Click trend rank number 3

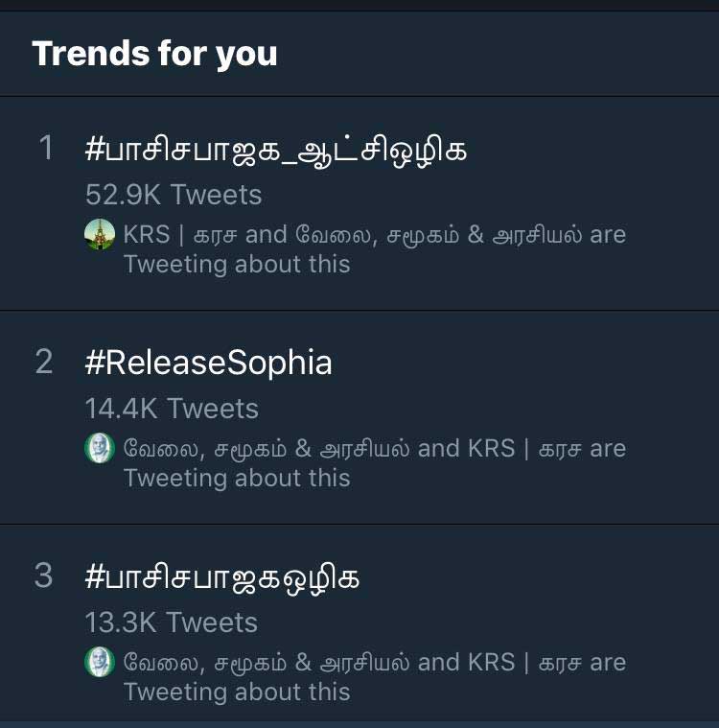[x=44, y=575]
